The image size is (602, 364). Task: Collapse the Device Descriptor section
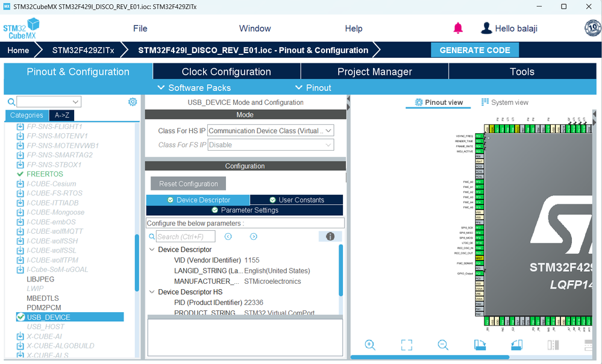point(152,249)
